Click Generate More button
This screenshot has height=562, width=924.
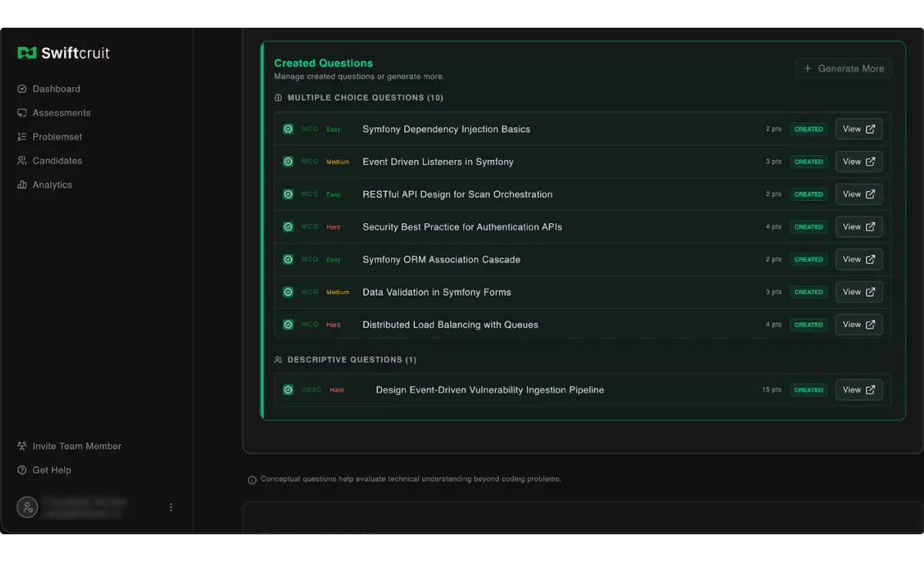tap(843, 69)
